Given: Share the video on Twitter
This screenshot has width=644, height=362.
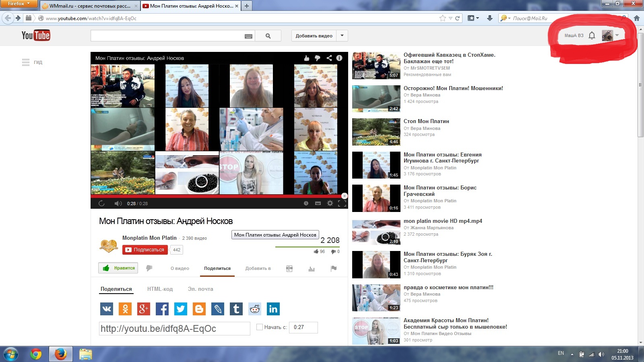Looking at the screenshot, I should [181, 309].
